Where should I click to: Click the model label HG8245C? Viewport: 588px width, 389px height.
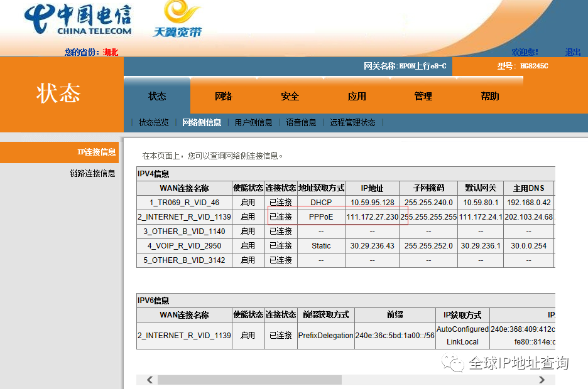click(534, 66)
